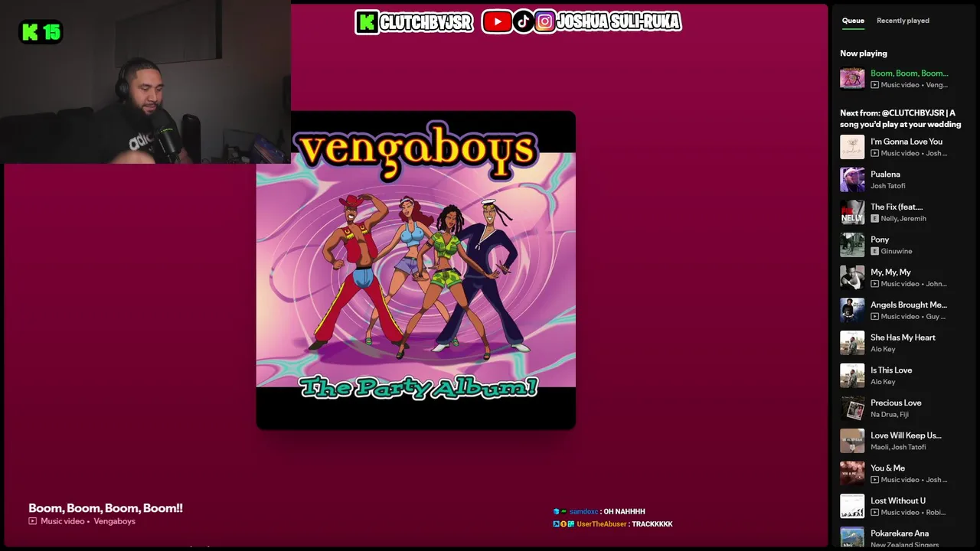Click the Love Will Keep Us thumbnail
Image resolution: width=980 pixels, height=551 pixels.
pyautogui.click(x=852, y=441)
